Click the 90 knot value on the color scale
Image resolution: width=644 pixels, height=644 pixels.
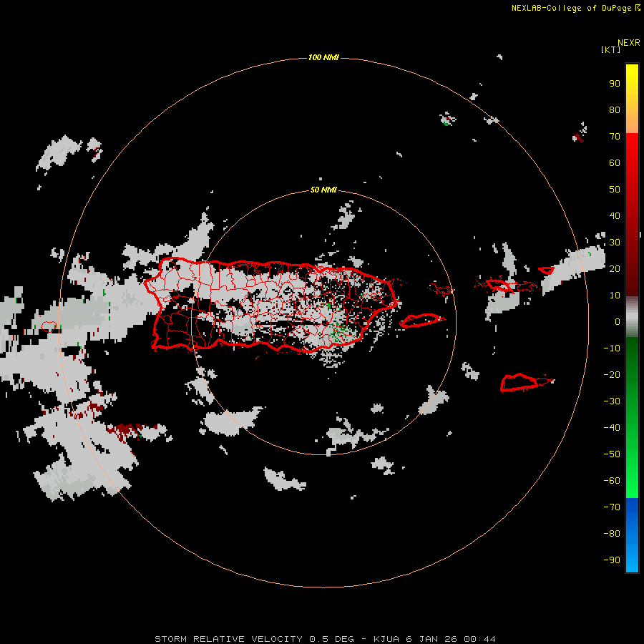(x=615, y=84)
